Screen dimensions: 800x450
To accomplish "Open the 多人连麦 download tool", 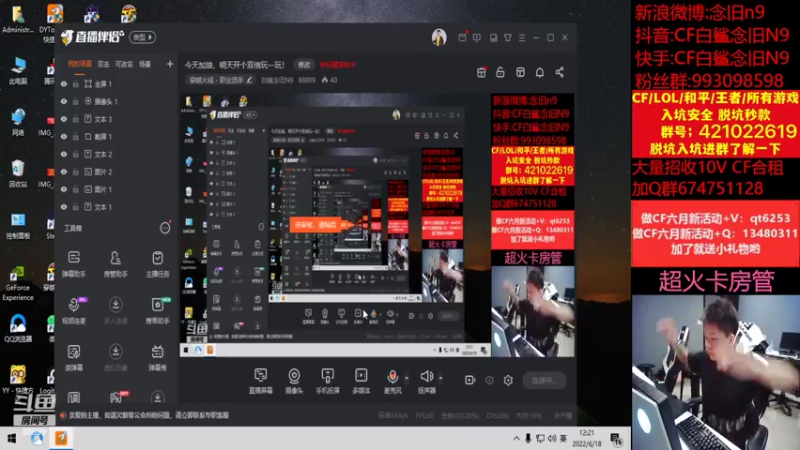I will [116, 310].
